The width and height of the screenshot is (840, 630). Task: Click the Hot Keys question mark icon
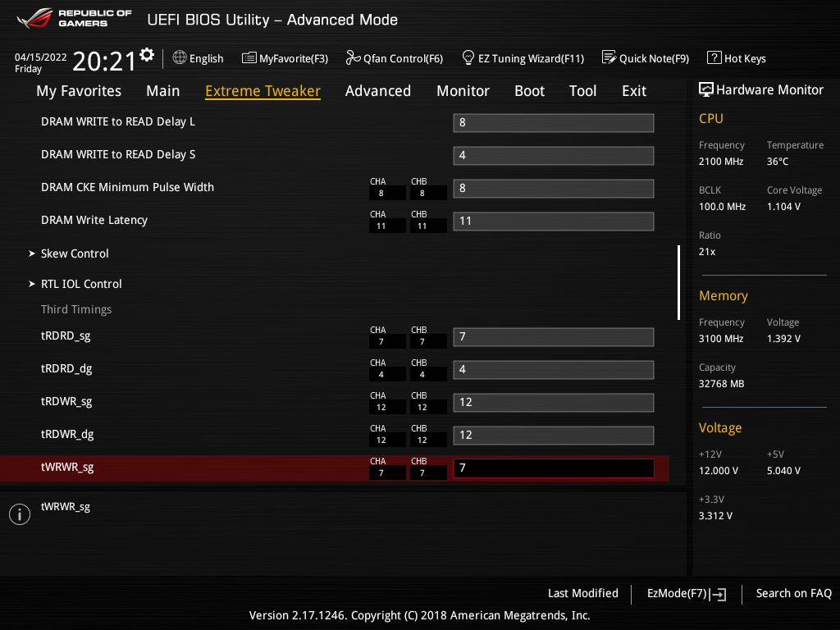click(714, 57)
